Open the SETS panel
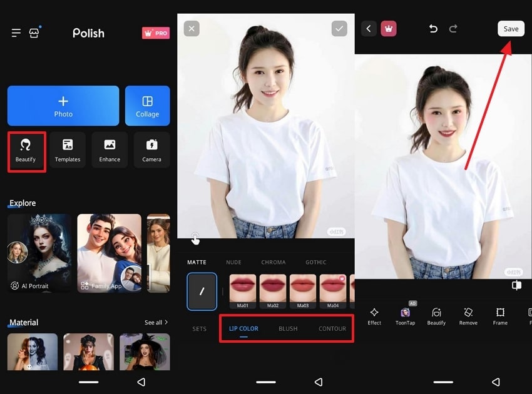The height and width of the screenshot is (394, 532). pyautogui.click(x=199, y=328)
